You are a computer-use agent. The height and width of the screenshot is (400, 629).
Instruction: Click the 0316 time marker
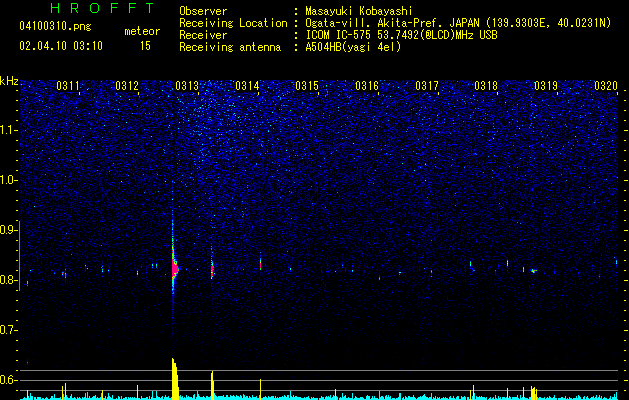(x=367, y=85)
